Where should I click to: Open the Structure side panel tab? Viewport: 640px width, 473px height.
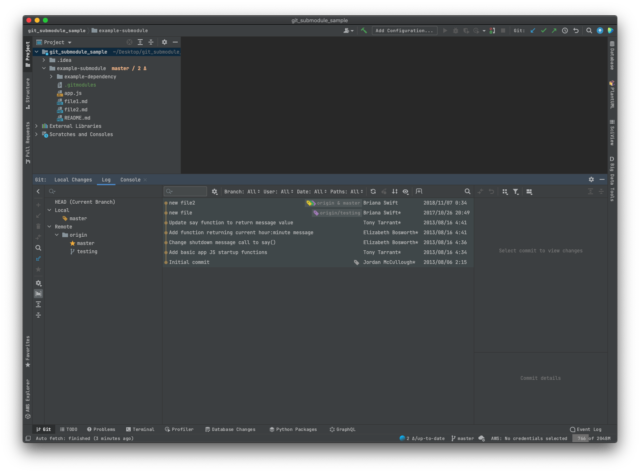(x=28, y=93)
